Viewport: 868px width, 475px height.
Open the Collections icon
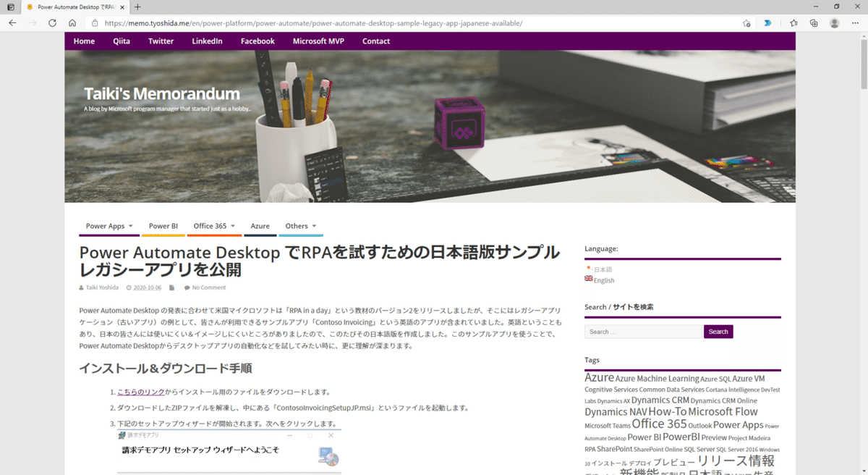[814, 23]
